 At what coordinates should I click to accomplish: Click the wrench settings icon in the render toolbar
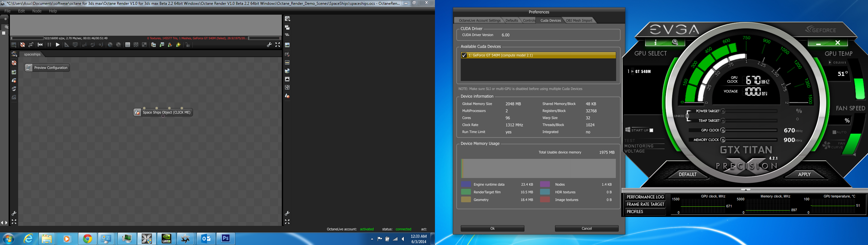pos(269,45)
